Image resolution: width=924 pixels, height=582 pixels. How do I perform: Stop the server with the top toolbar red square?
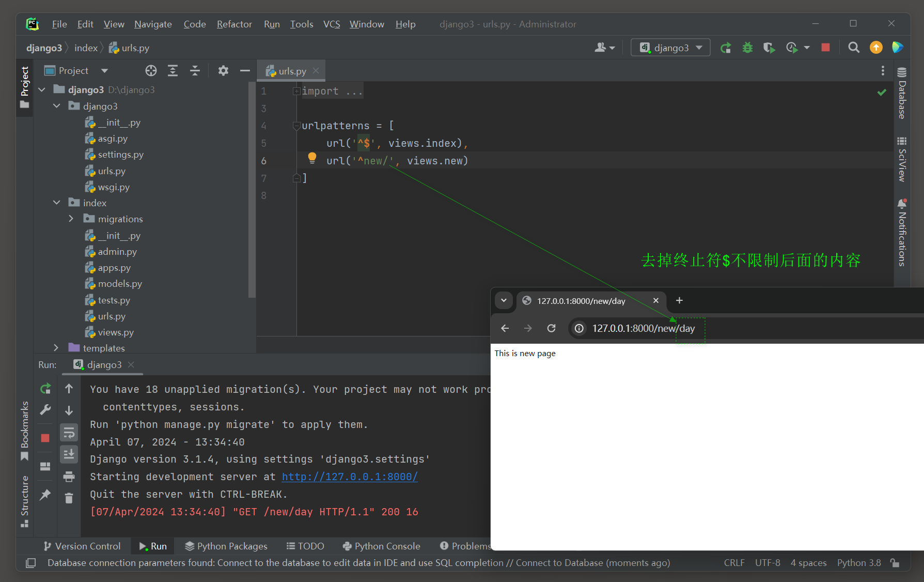(825, 48)
